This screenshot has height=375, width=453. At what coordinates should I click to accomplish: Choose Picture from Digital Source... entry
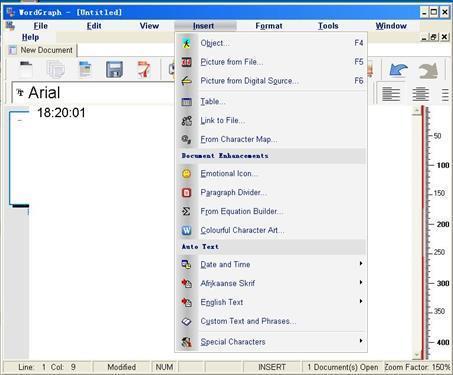click(271, 81)
